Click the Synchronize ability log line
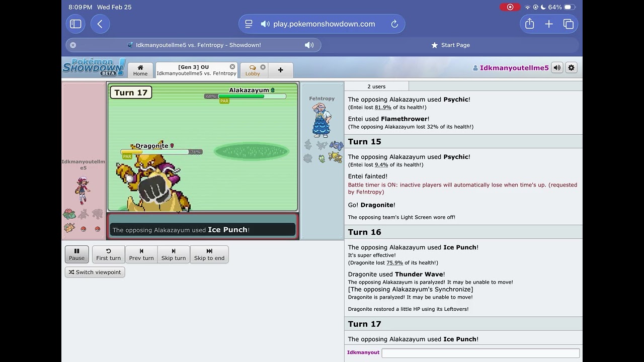The height and width of the screenshot is (362, 644). 411,289
